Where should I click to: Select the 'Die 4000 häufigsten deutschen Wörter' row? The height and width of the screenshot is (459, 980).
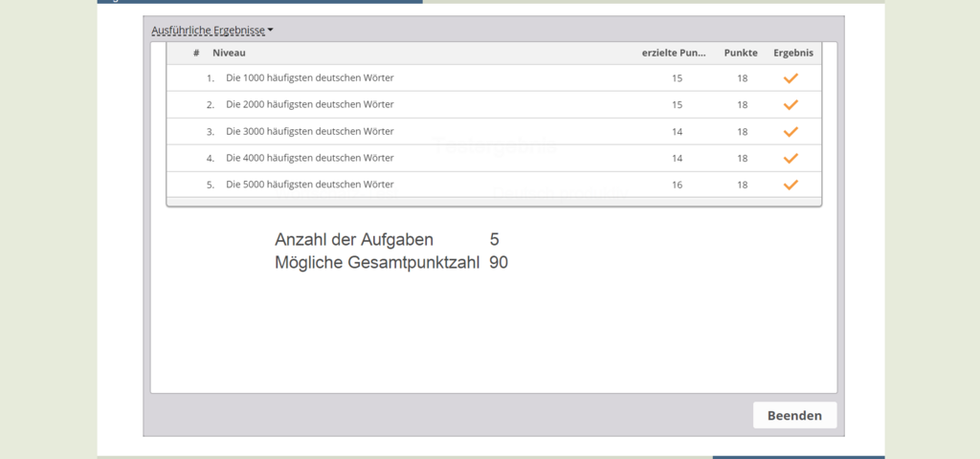(x=494, y=158)
